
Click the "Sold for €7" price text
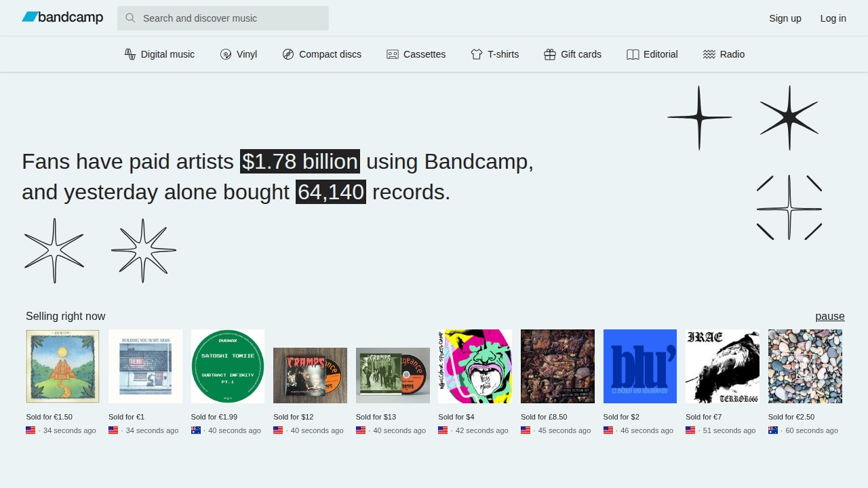click(x=704, y=417)
